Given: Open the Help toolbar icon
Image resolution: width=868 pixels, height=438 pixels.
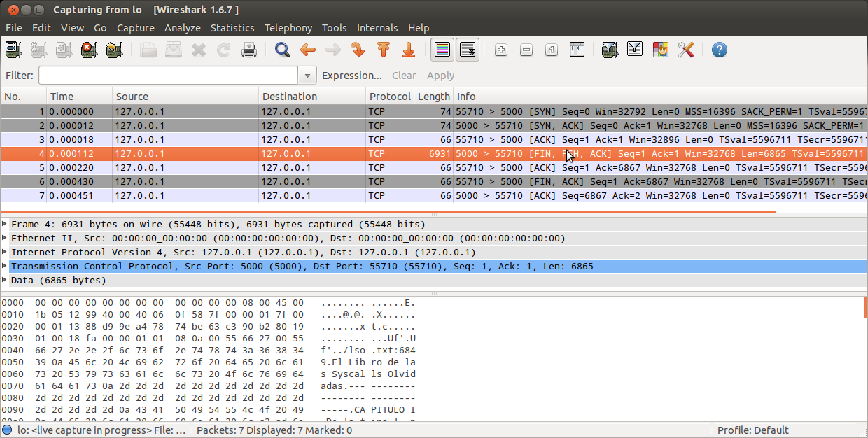Looking at the screenshot, I should [x=719, y=50].
